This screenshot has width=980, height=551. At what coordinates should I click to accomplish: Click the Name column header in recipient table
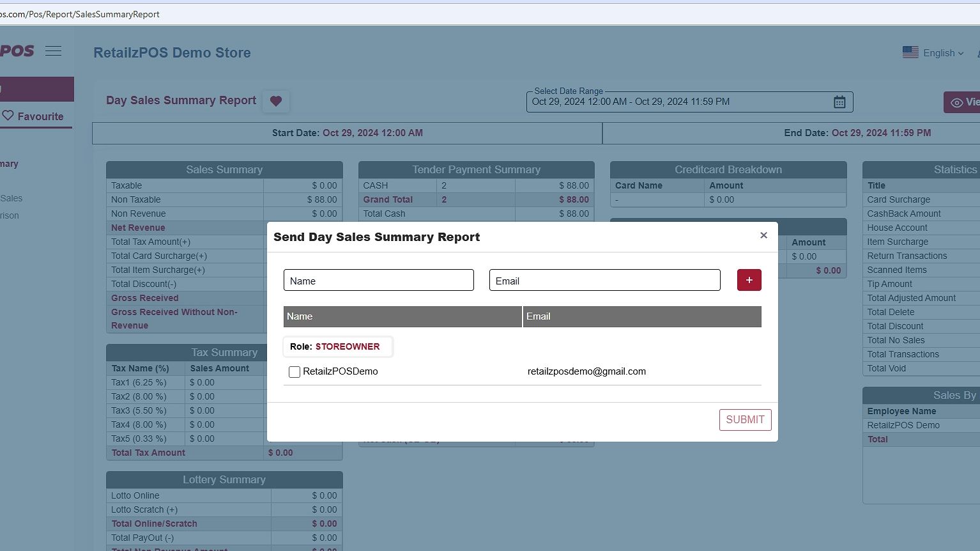tap(402, 316)
